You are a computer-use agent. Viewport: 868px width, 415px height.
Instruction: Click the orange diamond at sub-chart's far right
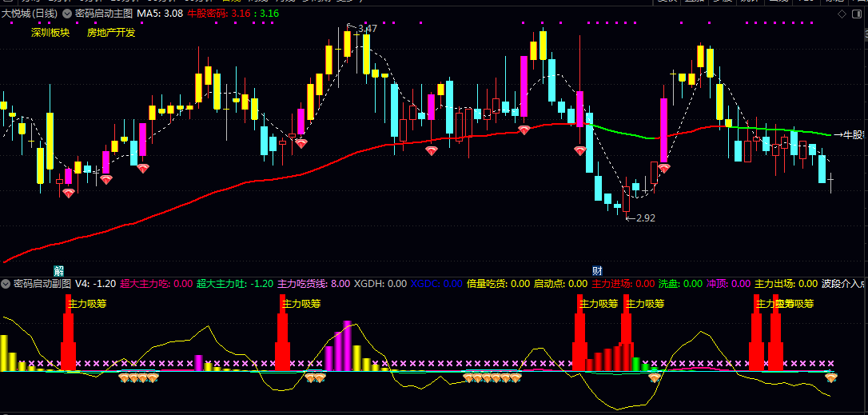coord(831,378)
